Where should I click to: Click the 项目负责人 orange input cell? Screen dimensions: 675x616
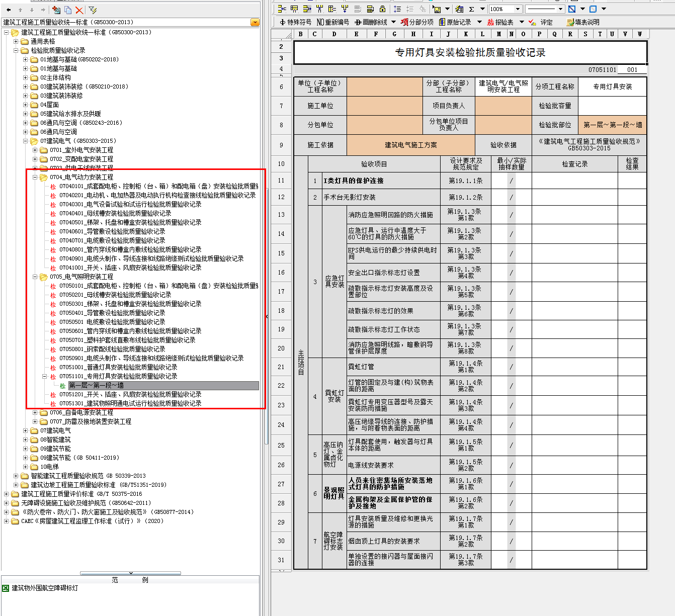click(x=503, y=106)
